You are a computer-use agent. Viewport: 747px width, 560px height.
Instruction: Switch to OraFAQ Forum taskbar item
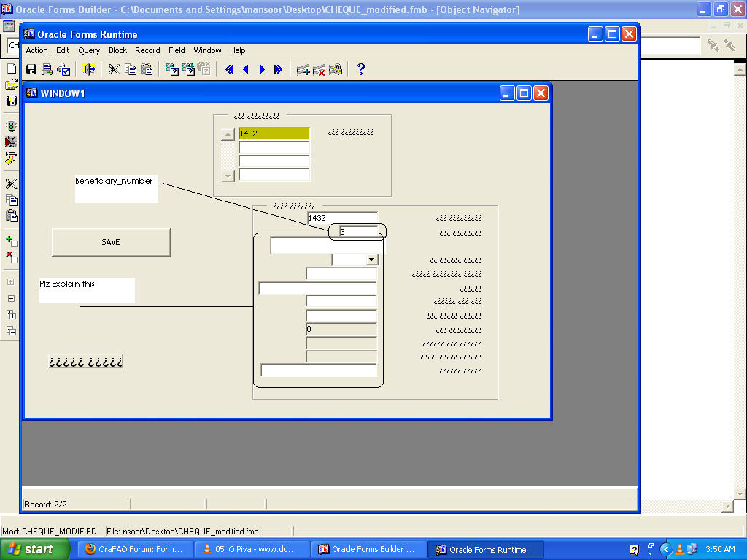pyautogui.click(x=135, y=550)
